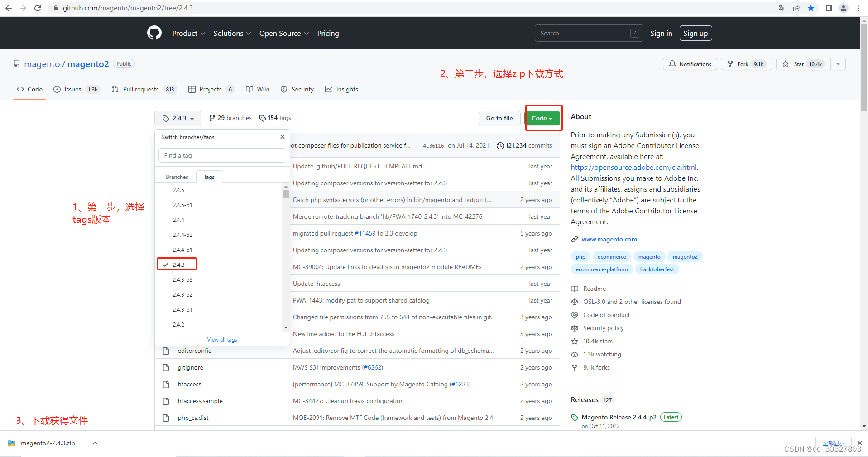868x457 pixels.
Task: View the 154 tags link
Action: (x=275, y=118)
